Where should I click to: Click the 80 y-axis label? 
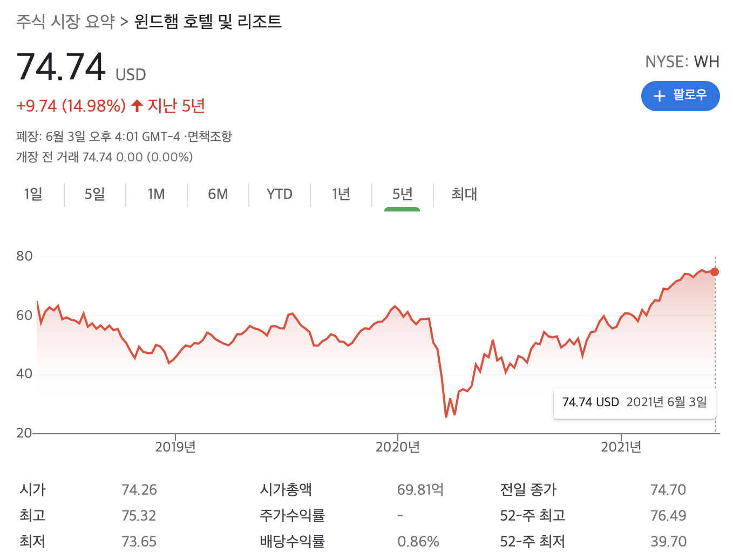tap(24, 256)
